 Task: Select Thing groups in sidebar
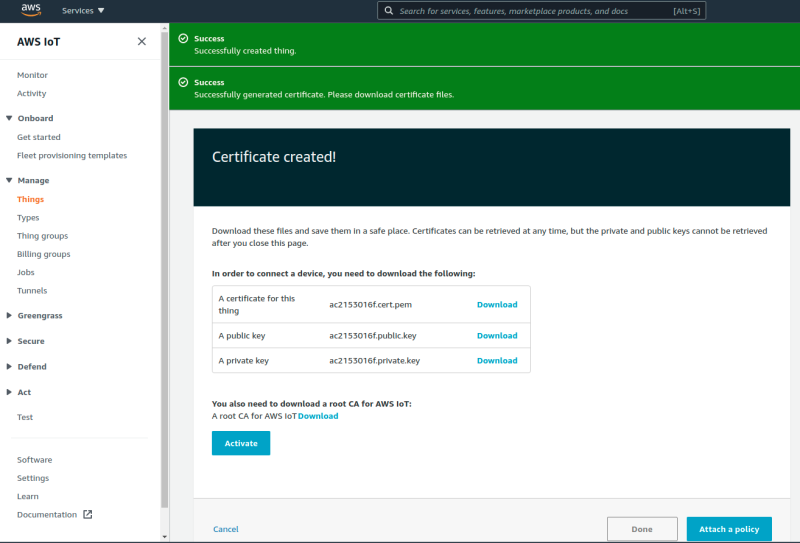point(42,236)
